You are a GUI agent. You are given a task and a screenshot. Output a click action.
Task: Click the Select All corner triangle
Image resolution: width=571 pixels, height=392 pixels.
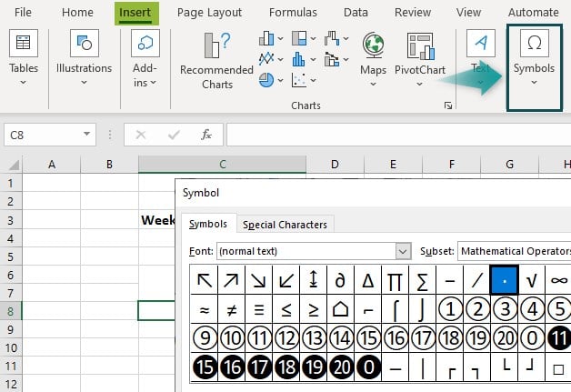coord(13,165)
